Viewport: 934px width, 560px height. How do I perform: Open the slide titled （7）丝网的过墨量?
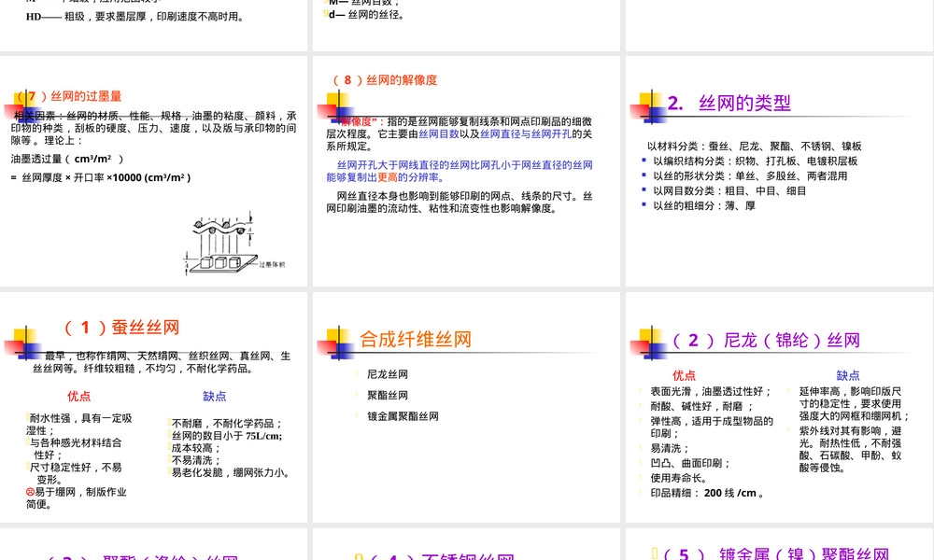click(x=154, y=172)
